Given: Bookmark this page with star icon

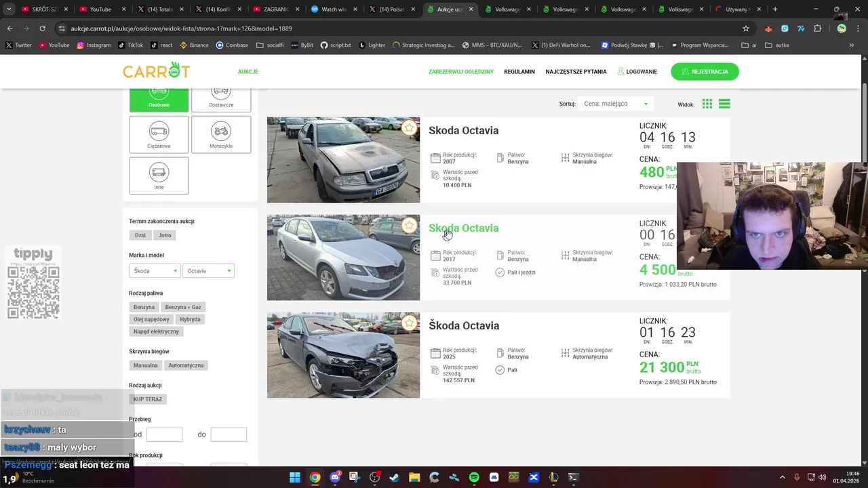Looking at the screenshot, I should point(746,28).
